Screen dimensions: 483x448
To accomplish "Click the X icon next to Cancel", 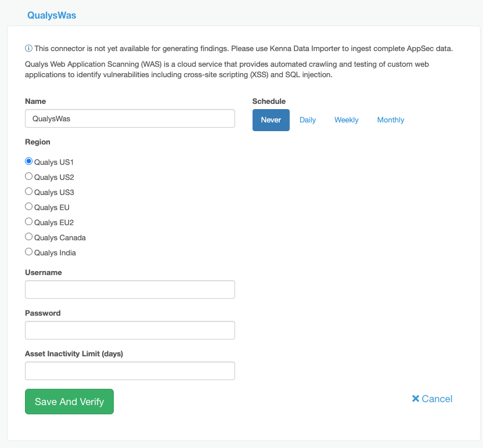I will (416, 399).
